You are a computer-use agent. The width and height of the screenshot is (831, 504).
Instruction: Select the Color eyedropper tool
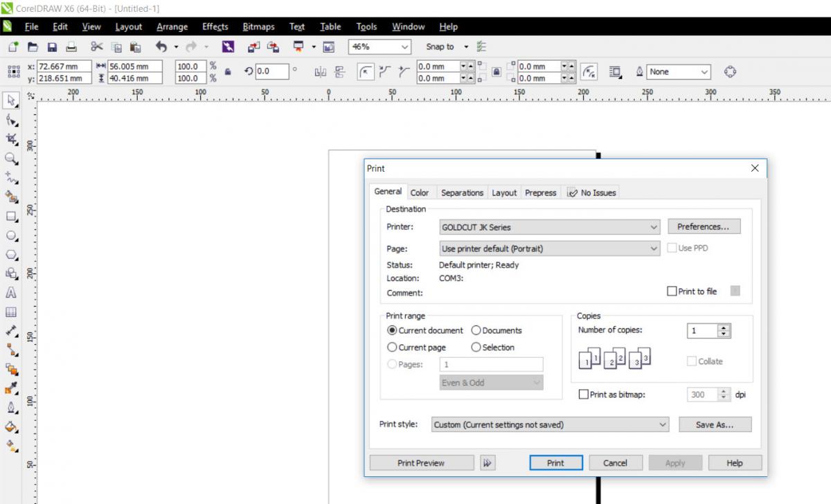click(11, 389)
